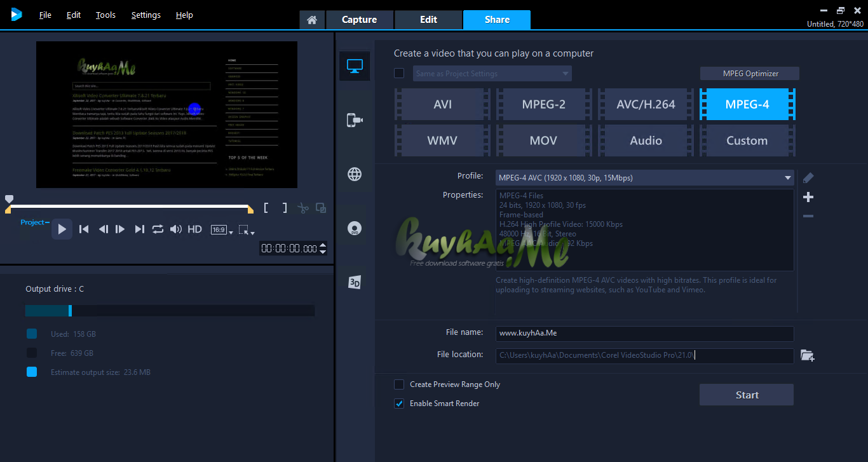Open the Help menu
The width and height of the screenshot is (868, 462).
pyautogui.click(x=184, y=15)
